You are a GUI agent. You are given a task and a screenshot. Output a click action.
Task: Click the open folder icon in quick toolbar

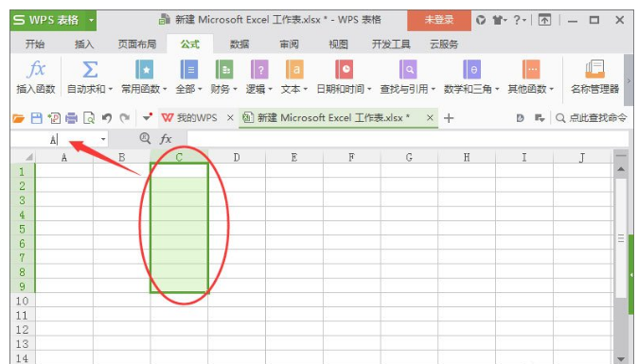pos(18,118)
